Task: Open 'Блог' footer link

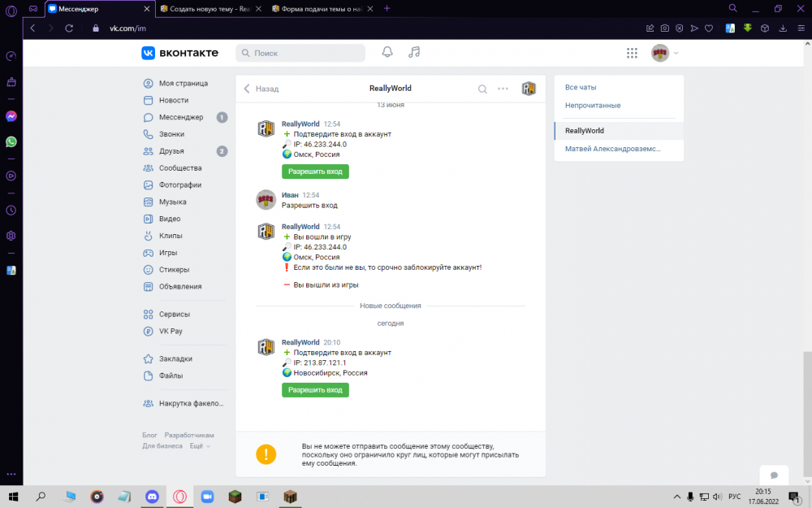Action: point(149,435)
